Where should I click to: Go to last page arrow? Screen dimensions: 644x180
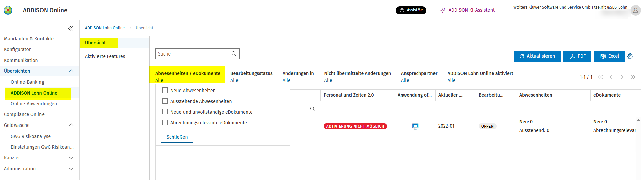(633, 77)
